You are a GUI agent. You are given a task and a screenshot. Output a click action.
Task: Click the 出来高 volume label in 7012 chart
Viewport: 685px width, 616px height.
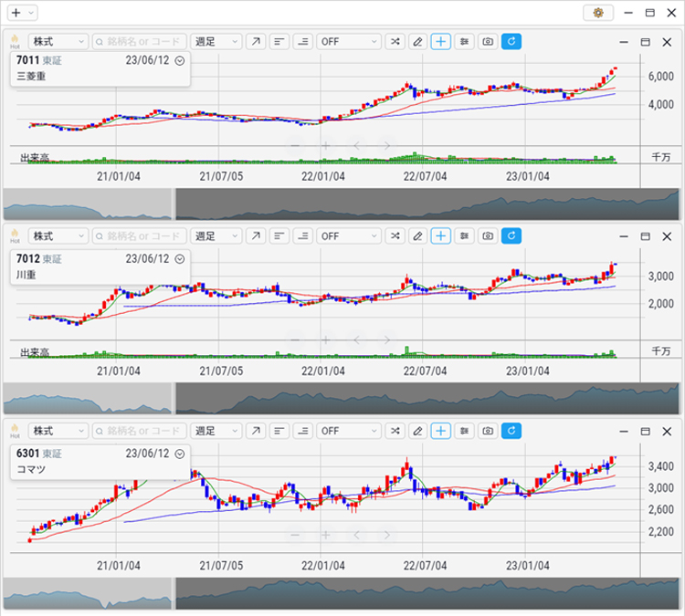[x=35, y=352]
